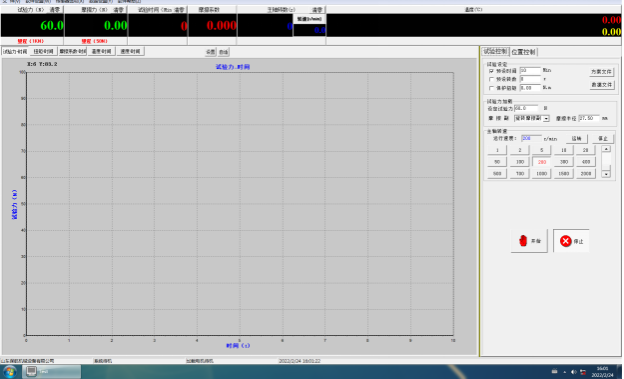Toggle the preset time checkbox

coord(491,71)
